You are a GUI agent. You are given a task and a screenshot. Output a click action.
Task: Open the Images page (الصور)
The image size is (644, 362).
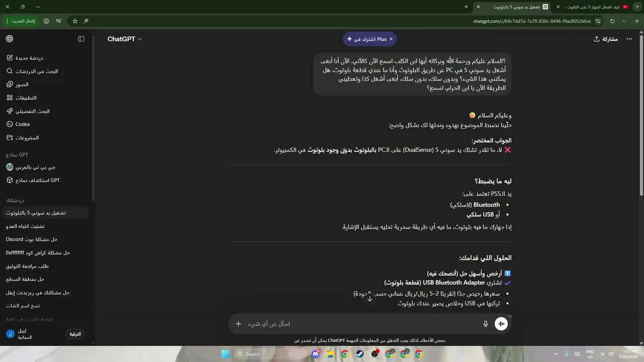click(x=18, y=84)
